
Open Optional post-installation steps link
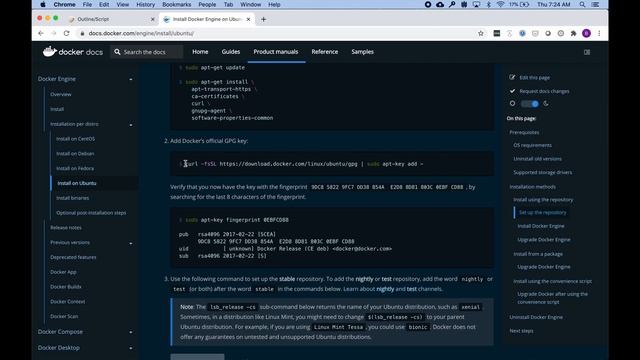pos(91,213)
